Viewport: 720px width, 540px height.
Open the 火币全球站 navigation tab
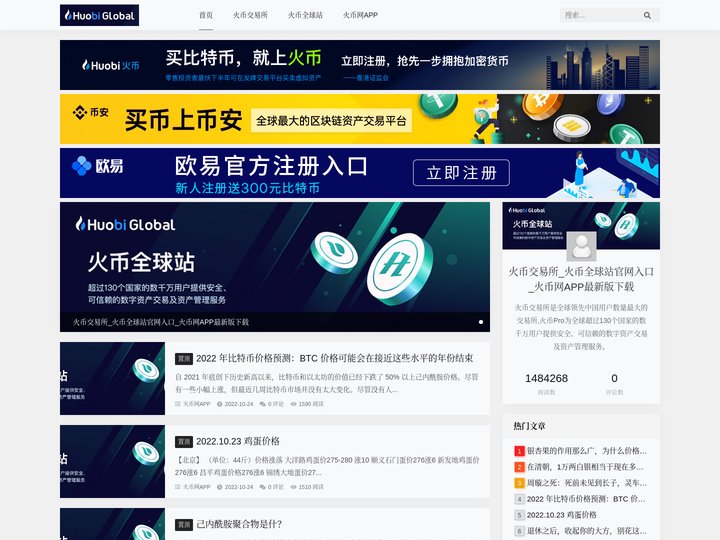(x=305, y=15)
